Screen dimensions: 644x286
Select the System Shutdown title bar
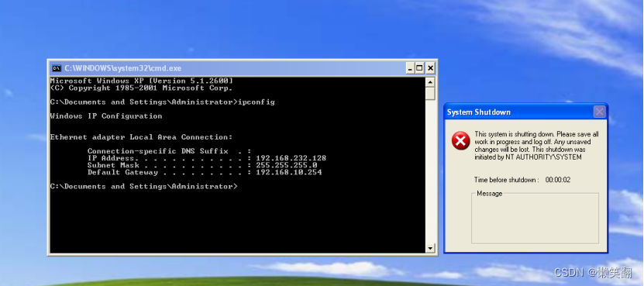[x=519, y=112]
